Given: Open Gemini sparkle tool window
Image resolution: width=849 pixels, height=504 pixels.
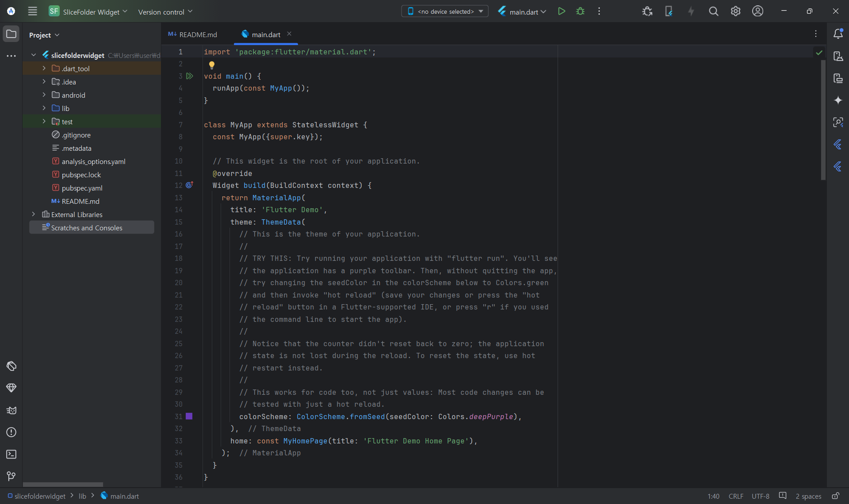Looking at the screenshot, I should 838,100.
